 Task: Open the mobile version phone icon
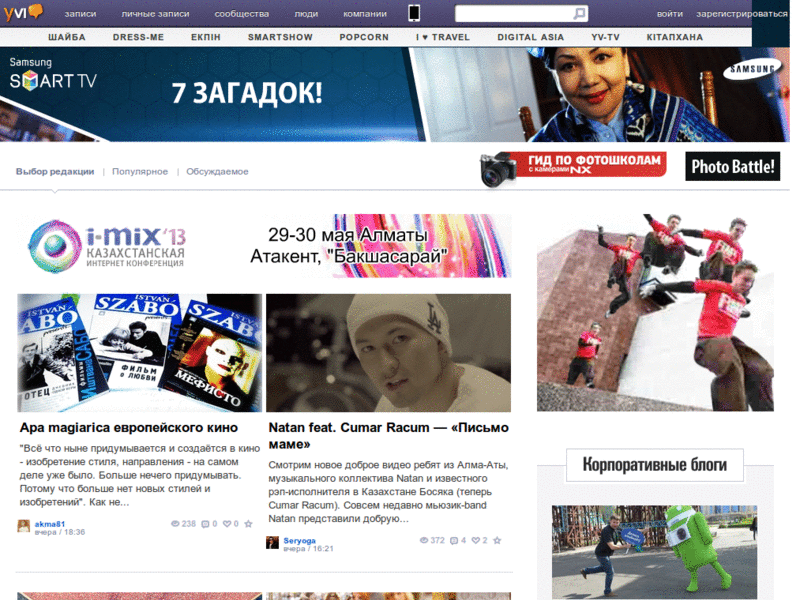[x=414, y=13]
